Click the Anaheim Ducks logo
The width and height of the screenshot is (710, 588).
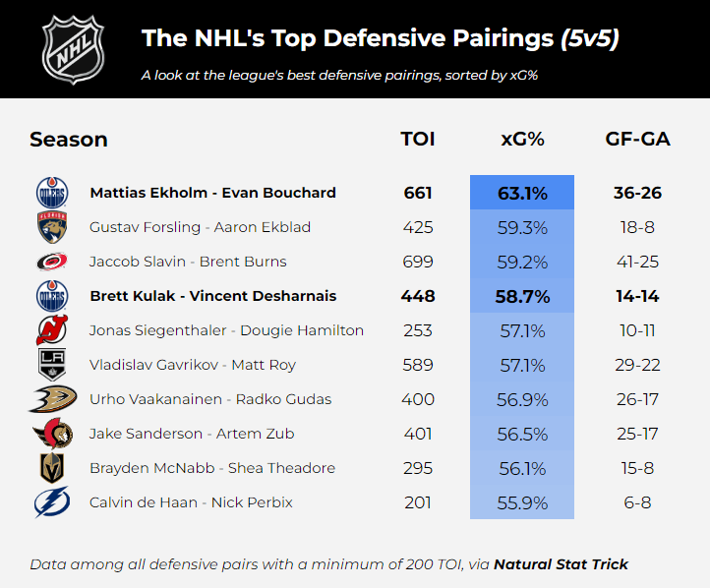51,399
